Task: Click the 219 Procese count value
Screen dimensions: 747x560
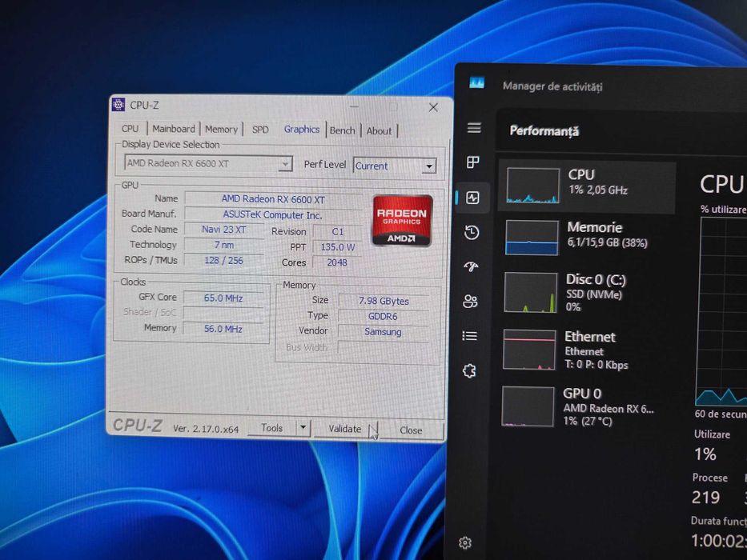Action: [x=705, y=497]
